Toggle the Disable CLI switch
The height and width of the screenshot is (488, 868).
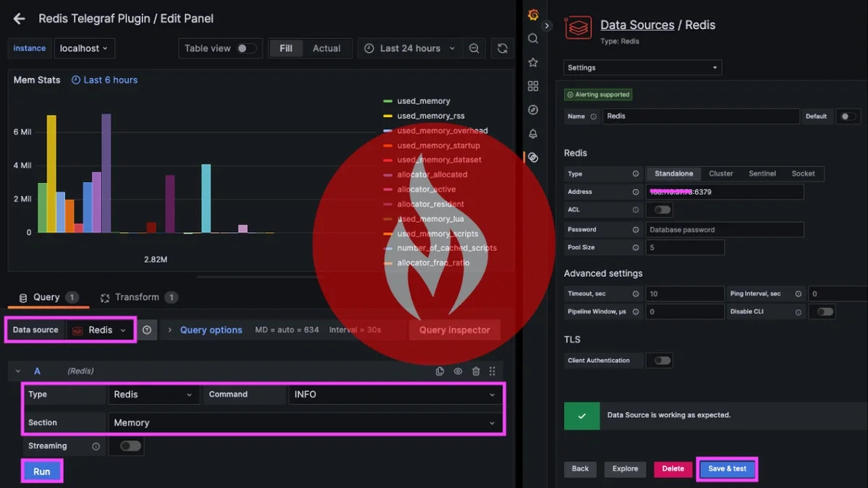point(825,312)
